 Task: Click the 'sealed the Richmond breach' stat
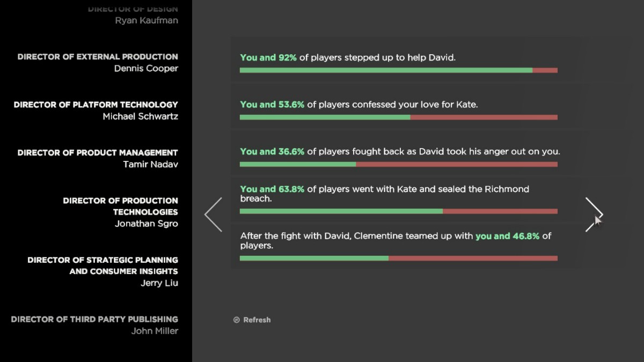384,194
